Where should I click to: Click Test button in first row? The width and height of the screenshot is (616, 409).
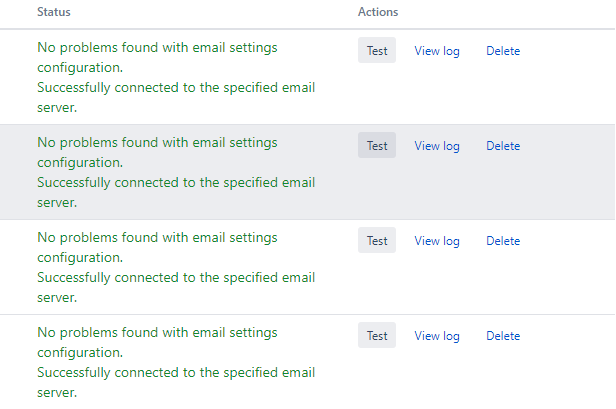pos(377,50)
